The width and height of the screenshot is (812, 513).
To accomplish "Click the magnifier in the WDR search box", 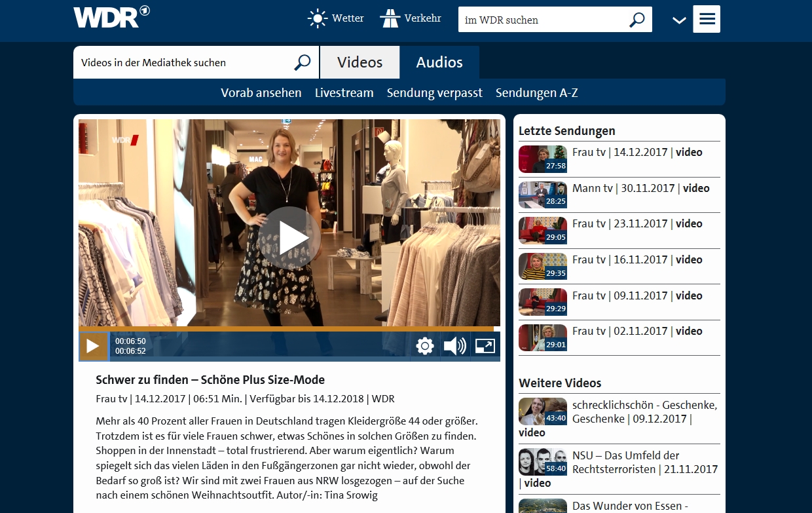I will pyautogui.click(x=637, y=20).
